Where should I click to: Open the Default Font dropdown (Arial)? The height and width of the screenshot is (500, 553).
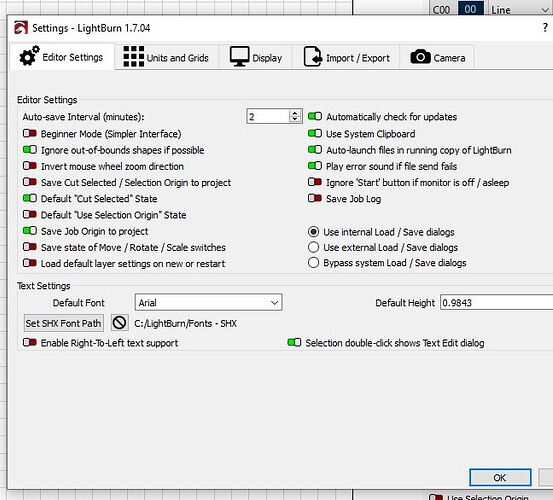coord(208,303)
